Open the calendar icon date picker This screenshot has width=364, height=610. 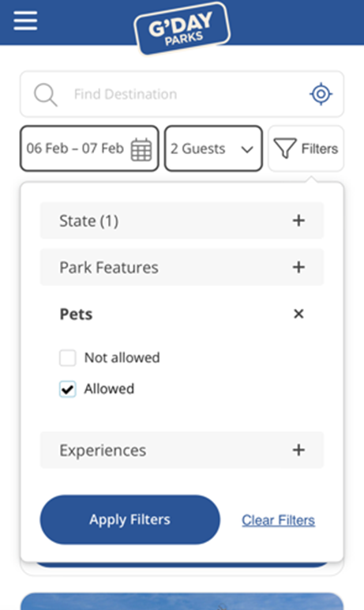point(141,149)
